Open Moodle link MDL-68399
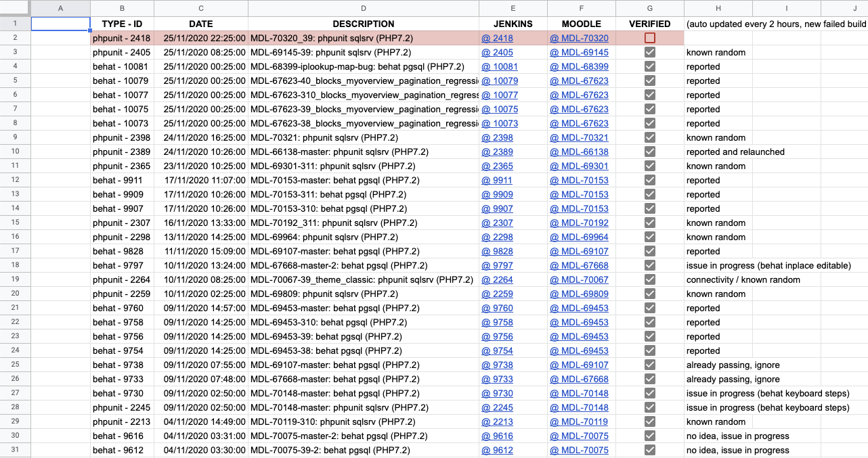Screen dimensions: 868x458 (579, 66)
